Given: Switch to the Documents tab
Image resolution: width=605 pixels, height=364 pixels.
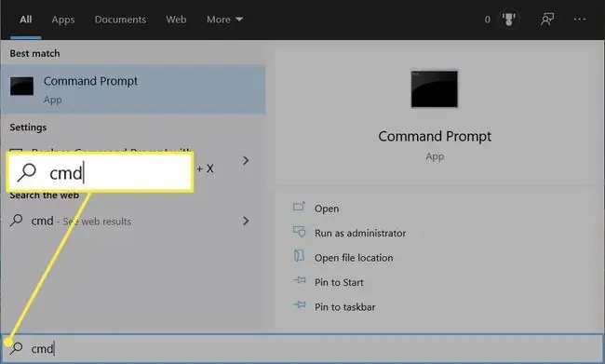Looking at the screenshot, I should tap(120, 20).
